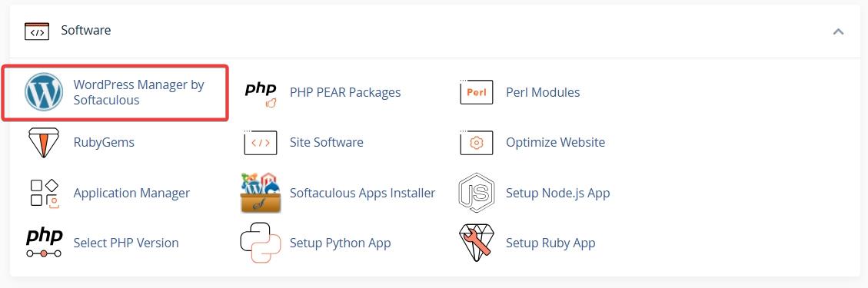Screen dimensions: 868x288
Task: Open Softaculous Apps Installer link
Action: (x=363, y=193)
